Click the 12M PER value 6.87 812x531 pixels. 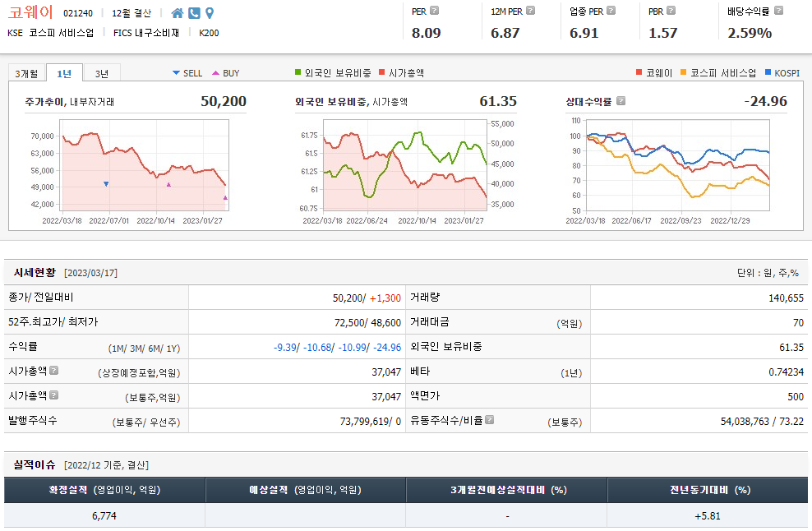[505, 33]
